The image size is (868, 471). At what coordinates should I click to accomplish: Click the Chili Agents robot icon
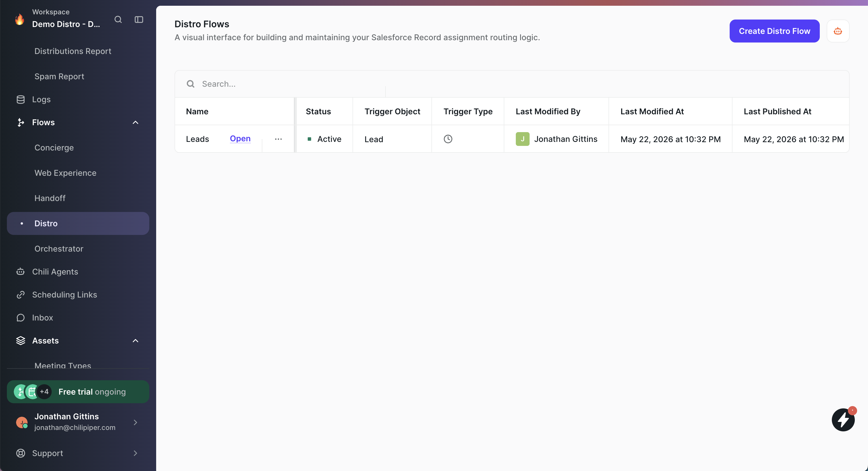(21, 272)
